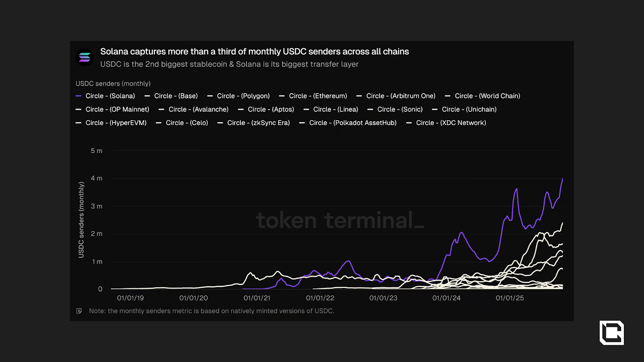The image size is (644, 362).
Task: Click the note icon beside the footnote
Action: (x=79, y=311)
